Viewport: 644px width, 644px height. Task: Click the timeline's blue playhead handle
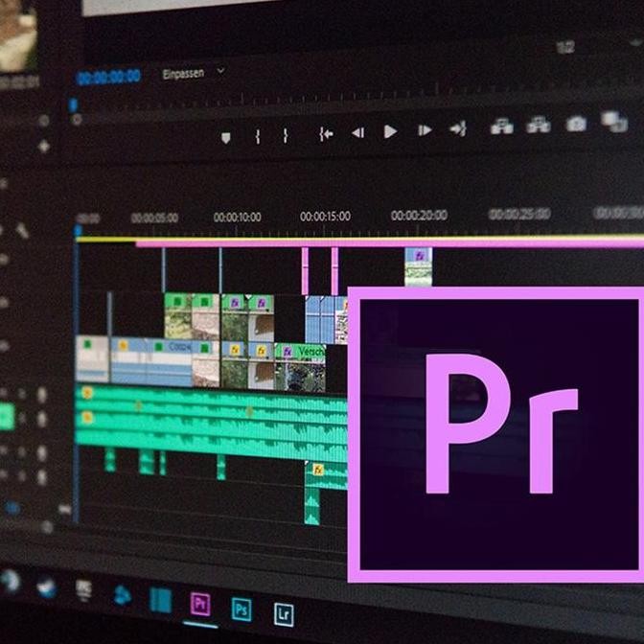click(x=78, y=230)
